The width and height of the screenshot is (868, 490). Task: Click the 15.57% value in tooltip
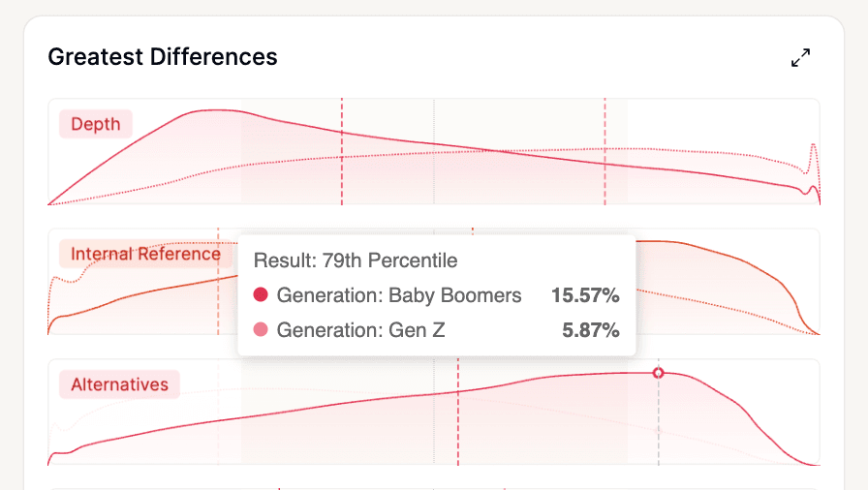tap(585, 295)
